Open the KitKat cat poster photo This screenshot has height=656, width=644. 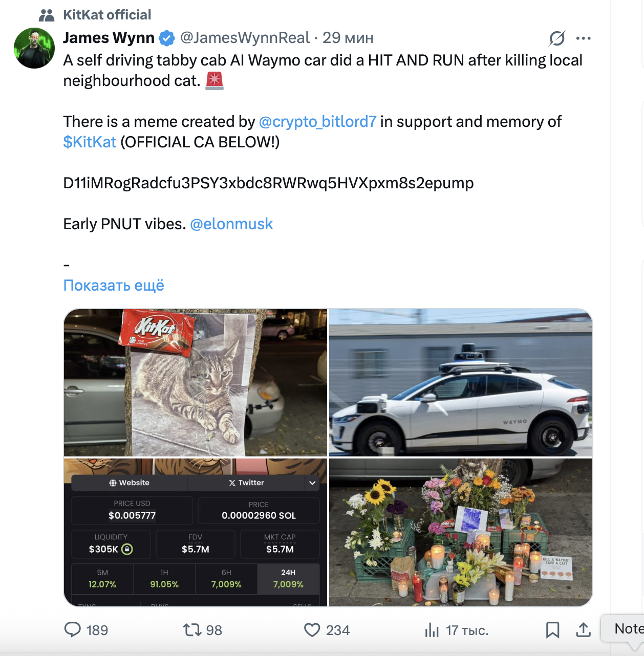[195, 382]
